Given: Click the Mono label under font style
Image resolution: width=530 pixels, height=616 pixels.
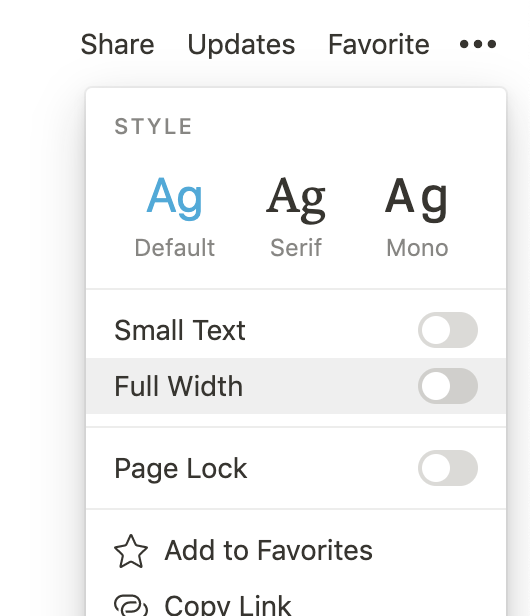Looking at the screenshot, I should tap(417, 248).
